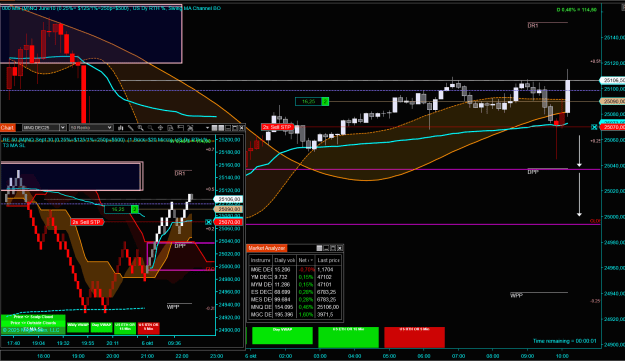Click the green quantity box next to 16,25 on the main chart
The width and height of the screenshot is (625, 361).
pyautogui.click(x=325, y=102)
